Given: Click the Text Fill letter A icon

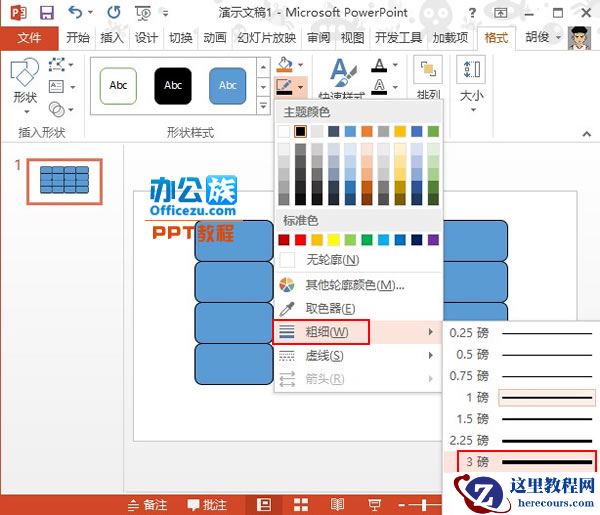Looking at the screenshot, I should pyautogui.click(x=379, y=65).
